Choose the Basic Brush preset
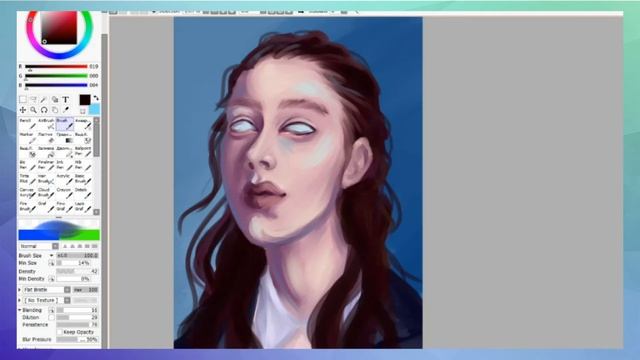640x360 pixels. (83, 179)
